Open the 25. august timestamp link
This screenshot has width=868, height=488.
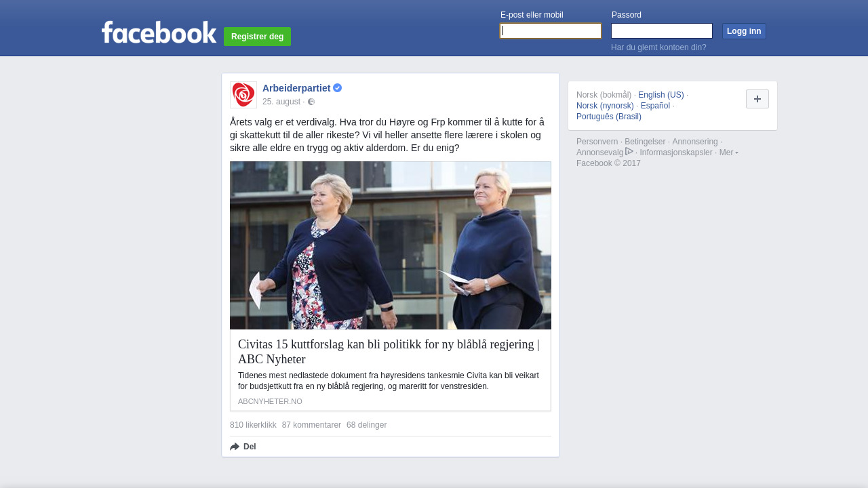coord(281,102)
